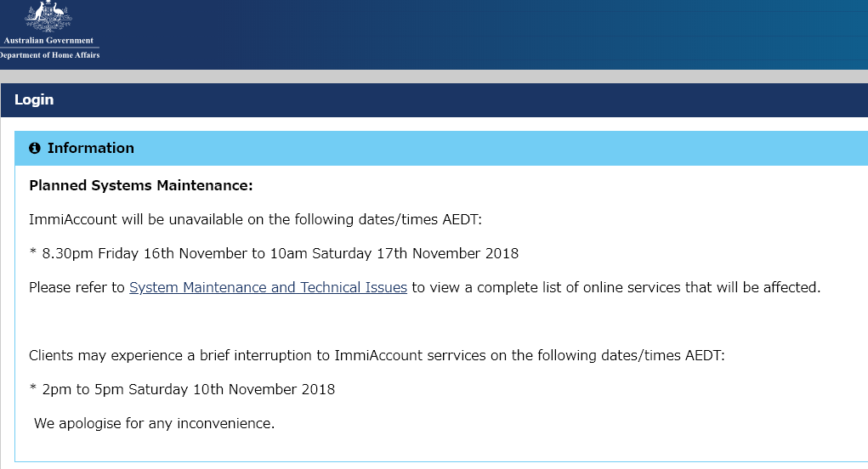
Task: Click the We apologise for any inconvenience text
Action: pyautogui.click(x=154, y=424)
